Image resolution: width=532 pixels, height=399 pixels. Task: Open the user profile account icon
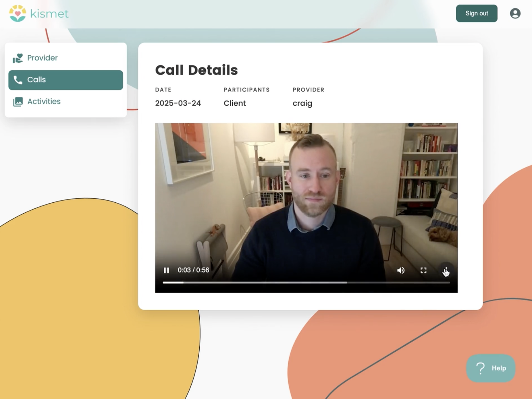(x=515, y=13)
